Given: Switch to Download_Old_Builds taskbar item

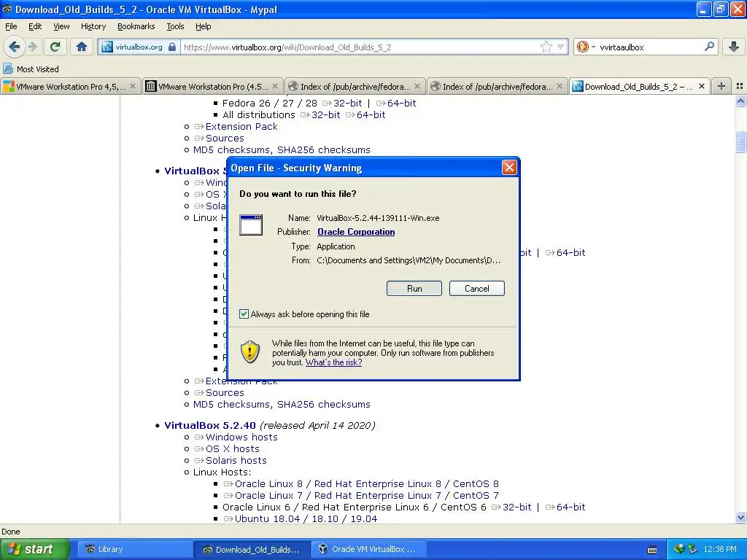Looking at the screenshot, I should 252,549.
